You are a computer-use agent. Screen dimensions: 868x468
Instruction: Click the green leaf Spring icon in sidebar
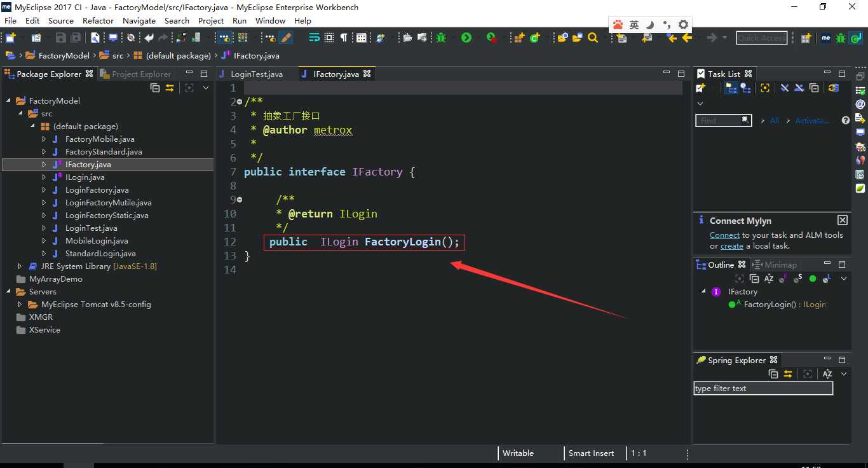[x=860, y=188]
